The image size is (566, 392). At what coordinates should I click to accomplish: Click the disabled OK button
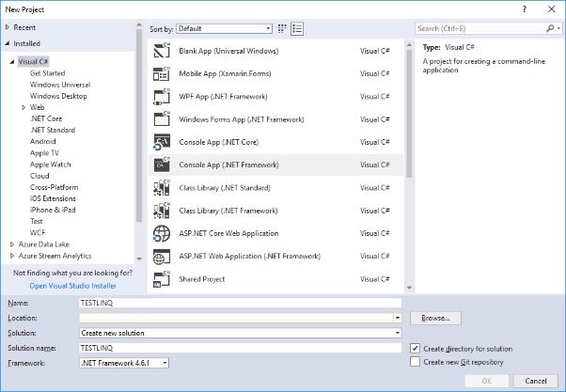coord(487,381)
